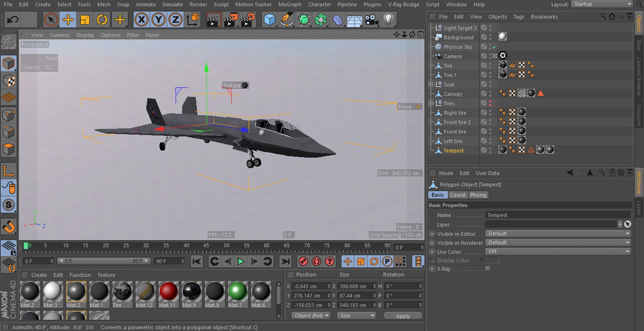Image resolution: width=644 pixels, height=331 pixels.
Task: Open the Visible in Renderer dropdown
Action: click(x=558, y=242)
